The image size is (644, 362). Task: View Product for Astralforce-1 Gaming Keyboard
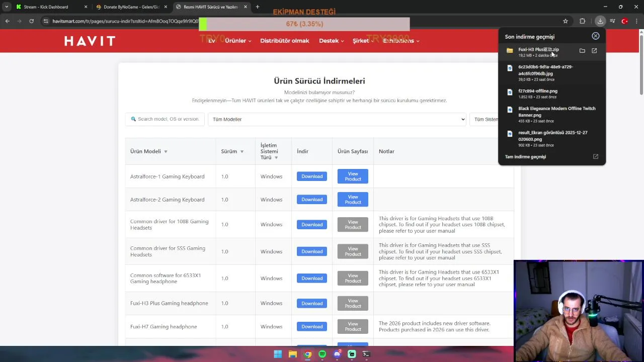pos(353,176)
